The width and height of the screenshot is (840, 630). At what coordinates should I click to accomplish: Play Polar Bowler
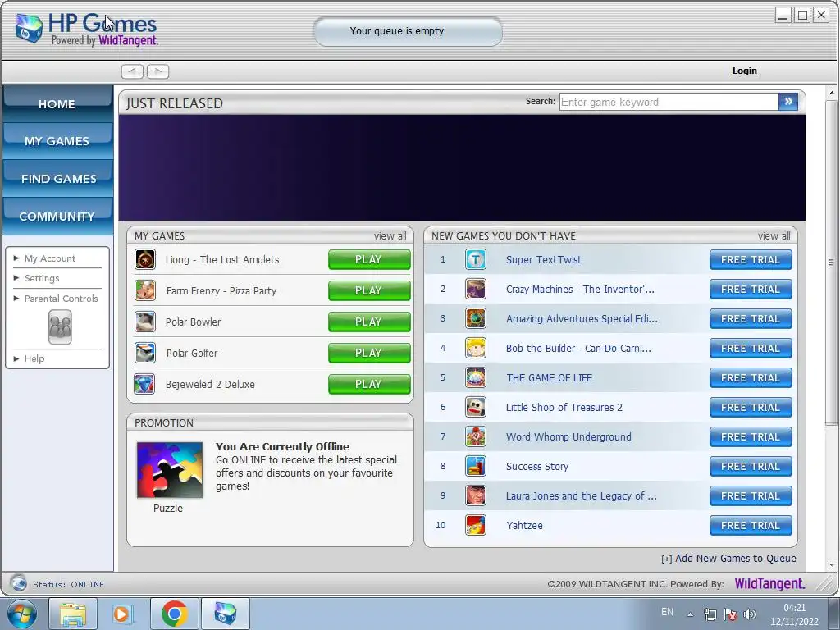369,322
